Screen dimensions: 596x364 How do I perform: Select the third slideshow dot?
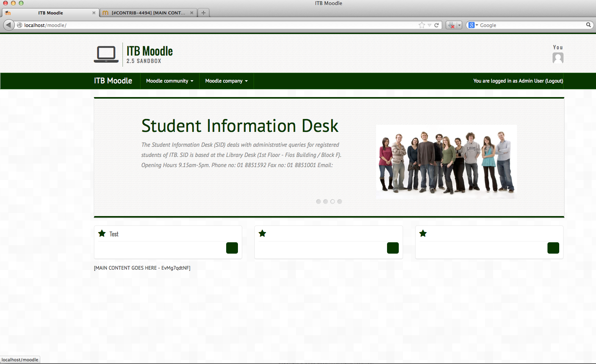333,202
